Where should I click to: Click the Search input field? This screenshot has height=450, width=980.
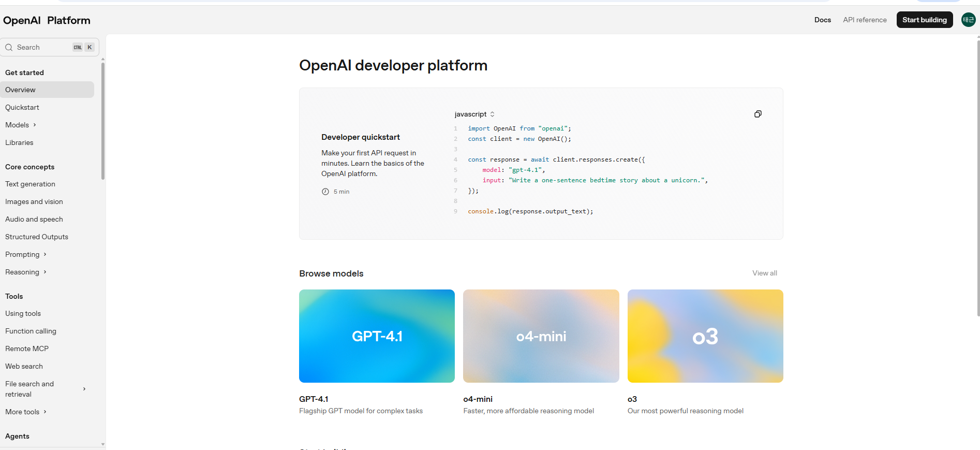click(50, 47)
